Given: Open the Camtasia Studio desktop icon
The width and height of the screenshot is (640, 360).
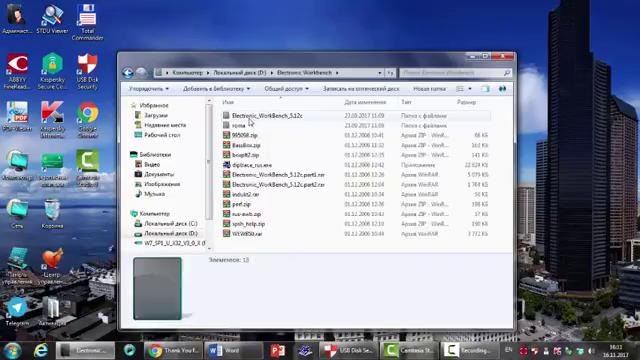Looking at the screenshot, I should tap(87, 168).
